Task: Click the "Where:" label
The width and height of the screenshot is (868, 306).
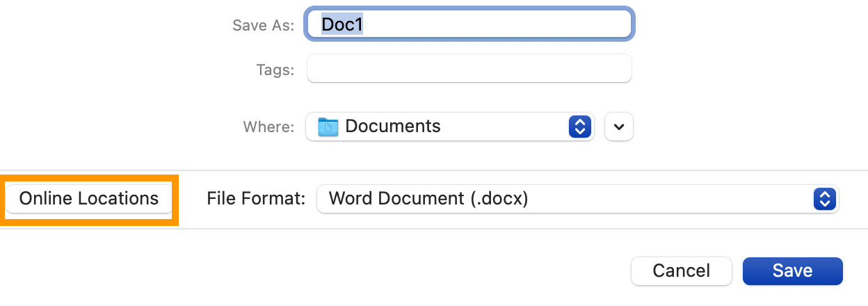Action: pyautogui.click(x=268, y=127)
